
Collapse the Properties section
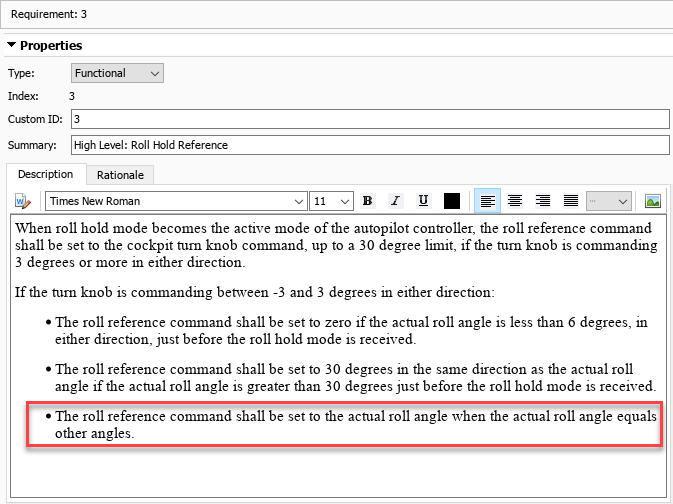coord(12,45)
